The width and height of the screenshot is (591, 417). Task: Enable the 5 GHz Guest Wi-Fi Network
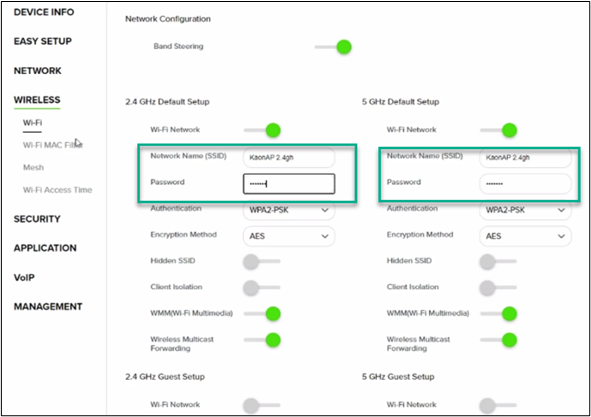pos(498,405)
